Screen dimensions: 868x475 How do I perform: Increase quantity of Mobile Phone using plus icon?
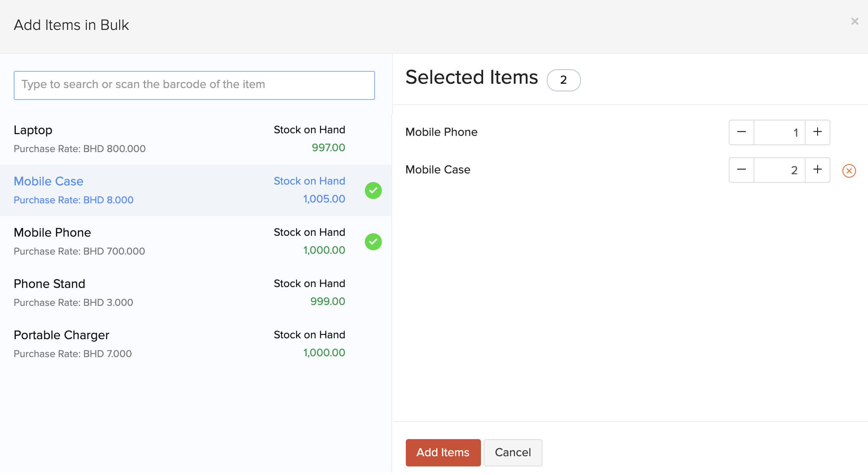[x=817, y=132]
